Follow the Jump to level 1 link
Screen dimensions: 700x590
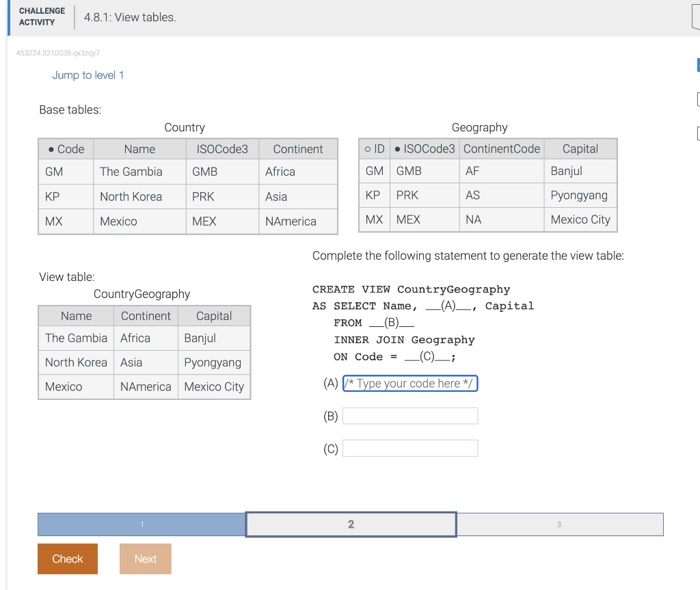click(88, 75)
